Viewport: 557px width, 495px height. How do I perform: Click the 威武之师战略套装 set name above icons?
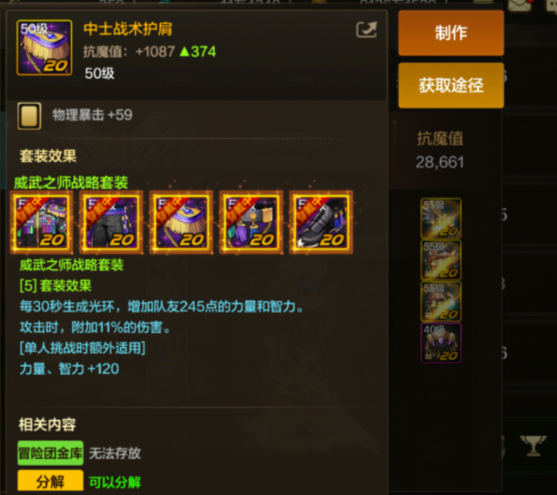pyautogui.click(x=71, y=183)
